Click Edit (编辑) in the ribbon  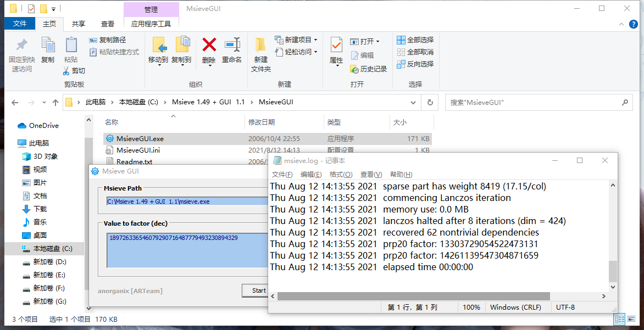[x=362, y=55]
